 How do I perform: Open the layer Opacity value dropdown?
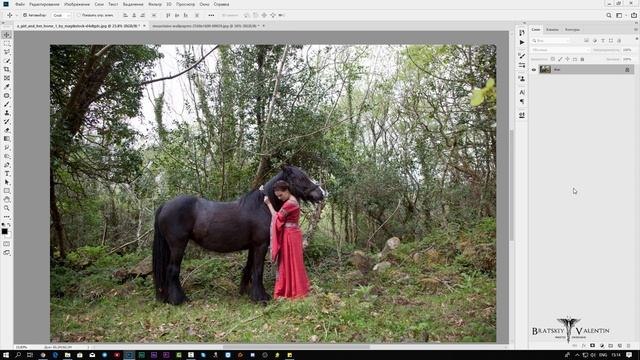628,50
